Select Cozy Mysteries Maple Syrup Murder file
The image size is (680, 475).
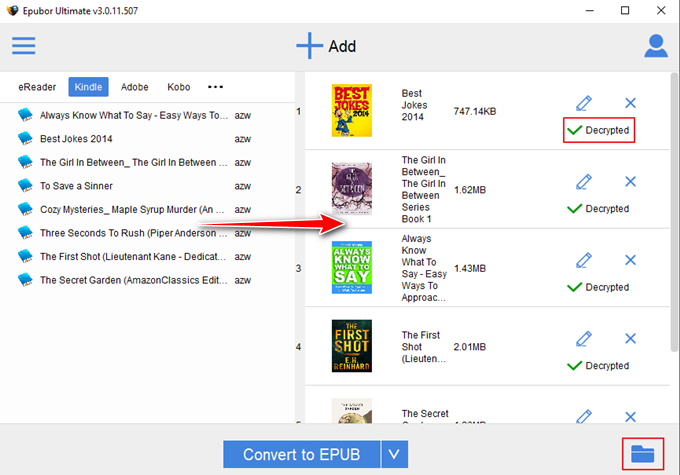pos(134,209)
